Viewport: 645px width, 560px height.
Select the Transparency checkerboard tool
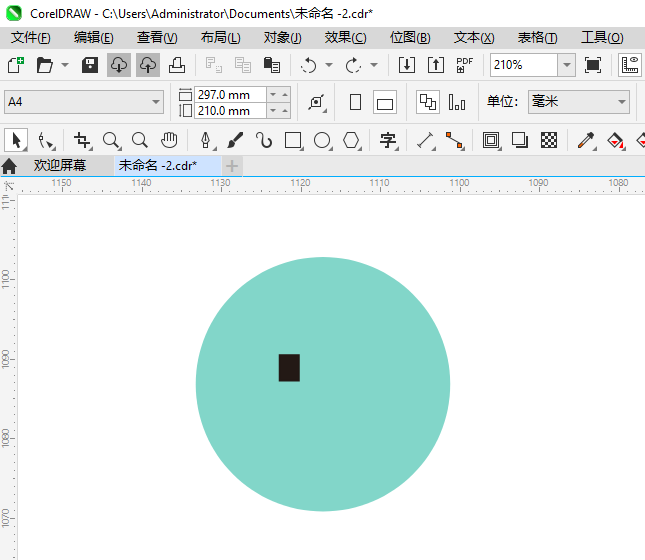(x=549, y=141)
